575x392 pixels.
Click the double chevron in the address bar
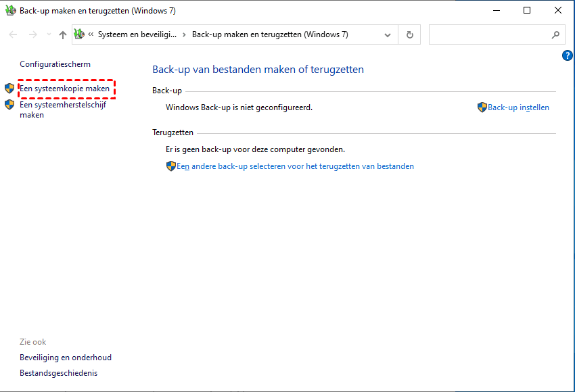coord(91,34)
